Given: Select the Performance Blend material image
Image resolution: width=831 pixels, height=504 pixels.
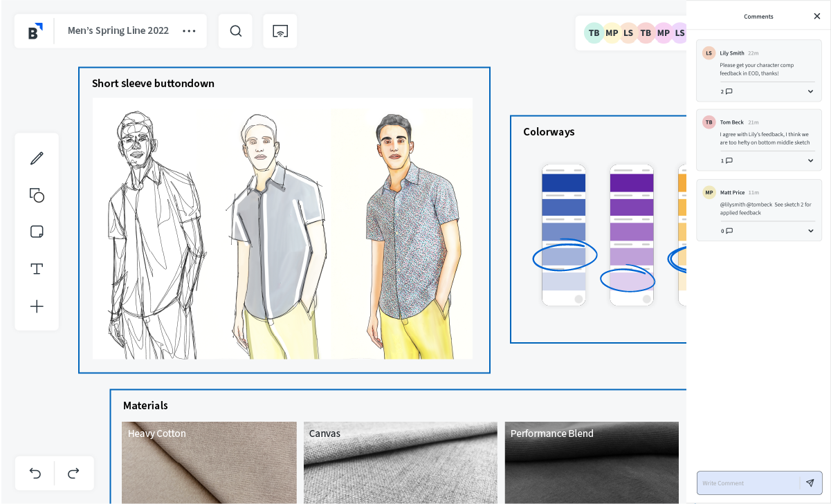Looking at the screenshot, I should point(592,463).
